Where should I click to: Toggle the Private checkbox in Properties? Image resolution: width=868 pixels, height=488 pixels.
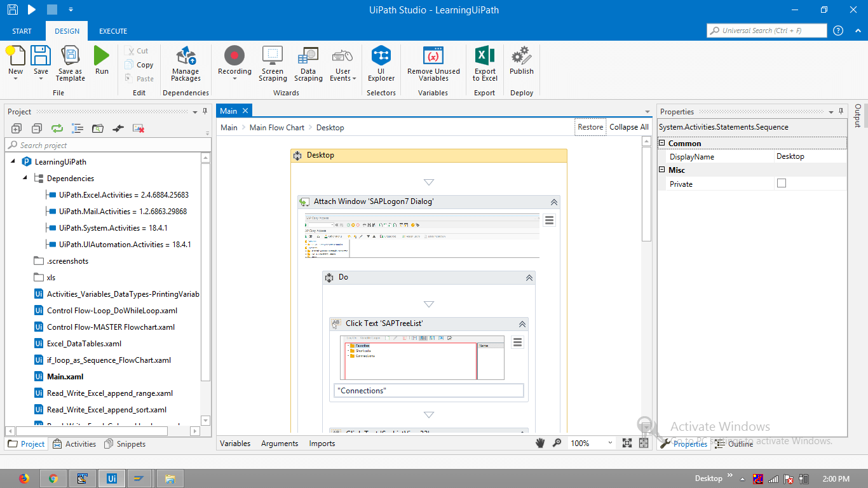782,184
